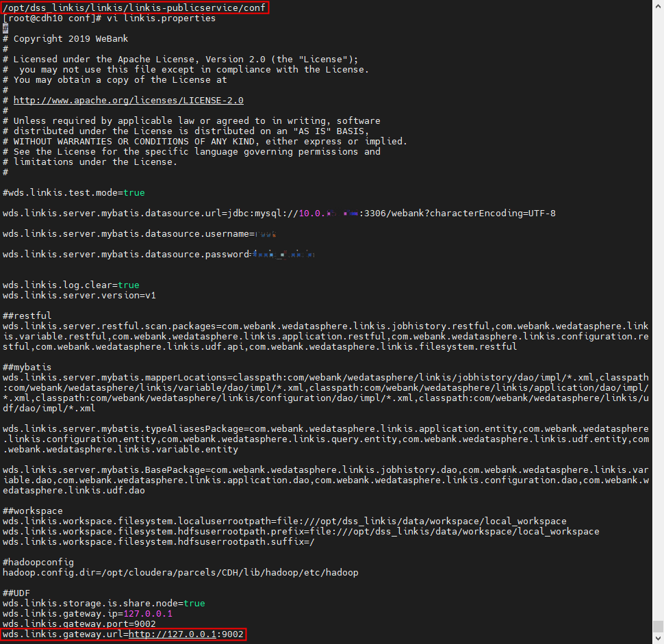Click the 'See the License for the specific' line

point(192,151)
